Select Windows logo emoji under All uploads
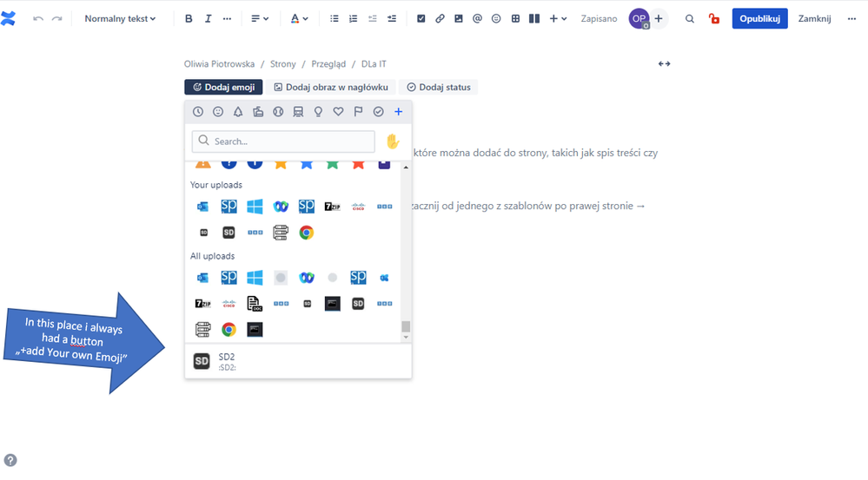Screen dimensions: 868x480 tap(255, 278)
